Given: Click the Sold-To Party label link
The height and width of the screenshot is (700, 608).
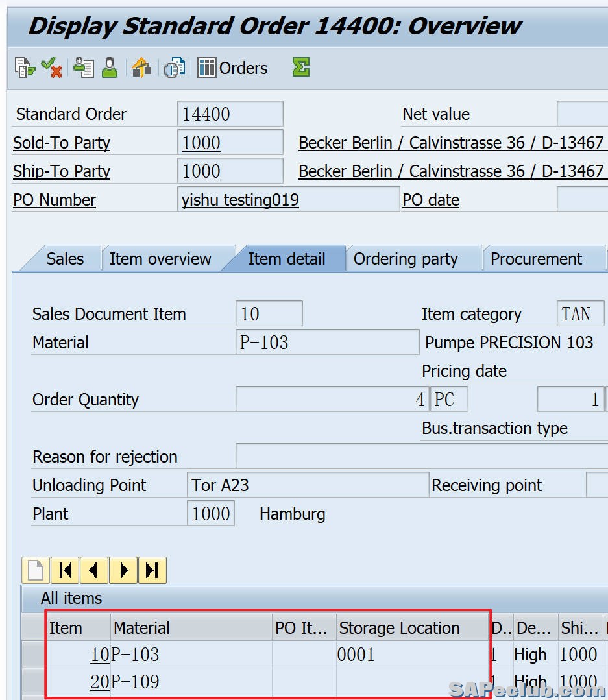Looking at the screenshot, I should pyautogui.click(x=62, y=143).
